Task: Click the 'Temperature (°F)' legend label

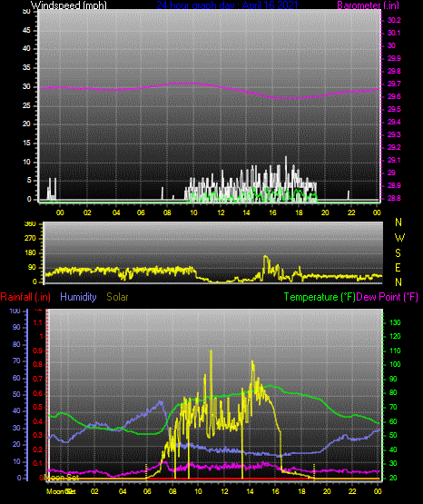Action: [x=320, y=297]
